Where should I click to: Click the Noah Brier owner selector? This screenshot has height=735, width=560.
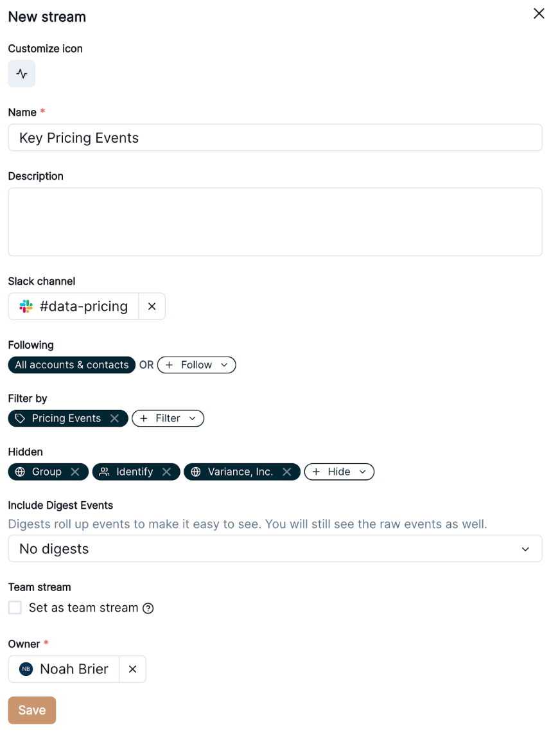click(x=64, y=669)
